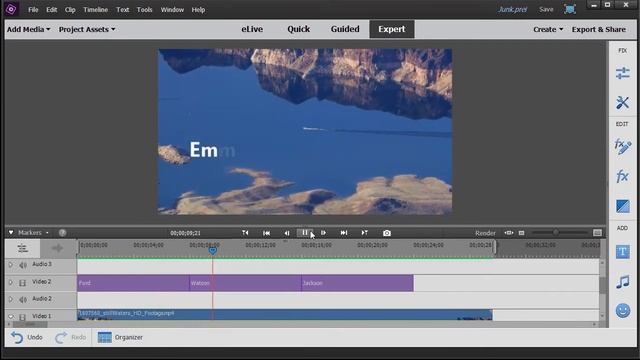Open the Project Assets dropdown
Image resolution: width=640 pixels, height=360 pixels.
coord(87,29)
